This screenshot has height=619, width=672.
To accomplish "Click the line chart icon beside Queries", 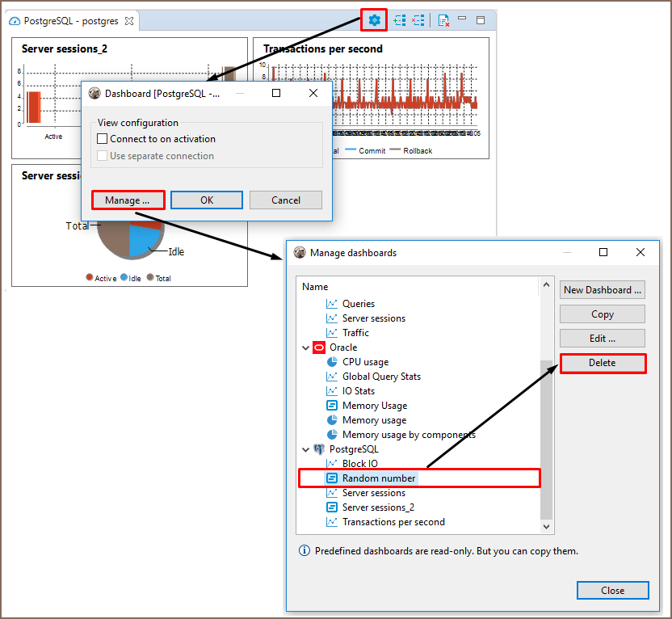I will coord(332,304).
